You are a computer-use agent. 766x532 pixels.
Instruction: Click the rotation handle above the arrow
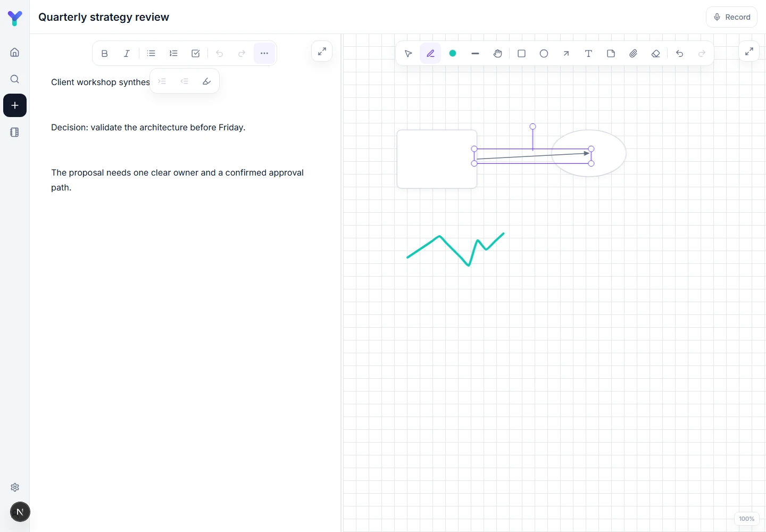532,127
